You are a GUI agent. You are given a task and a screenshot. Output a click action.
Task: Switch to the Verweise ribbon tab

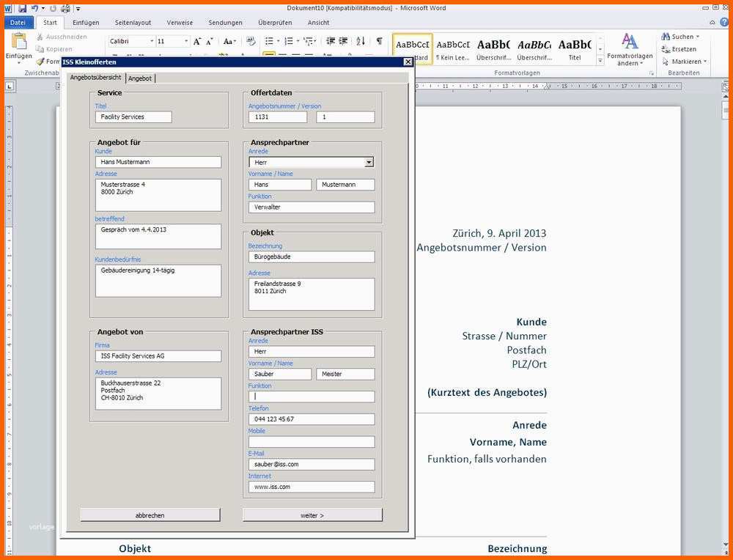tap(180, 23)
